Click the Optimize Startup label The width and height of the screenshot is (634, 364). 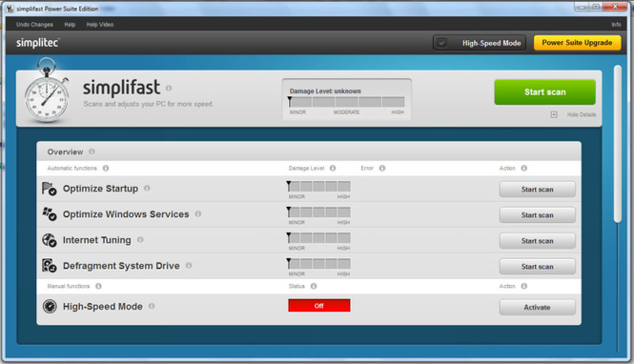pos(100,189)
